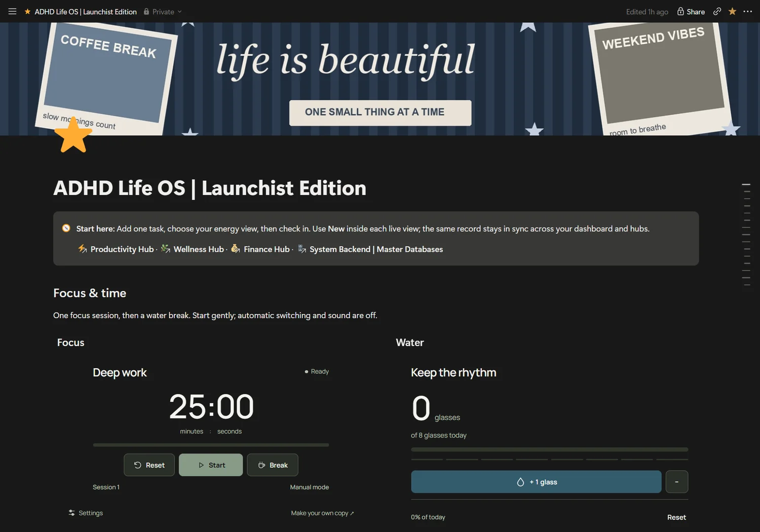Open the Wellness Hub link
The image size is (760, 532).
click(x=199, y=249)
